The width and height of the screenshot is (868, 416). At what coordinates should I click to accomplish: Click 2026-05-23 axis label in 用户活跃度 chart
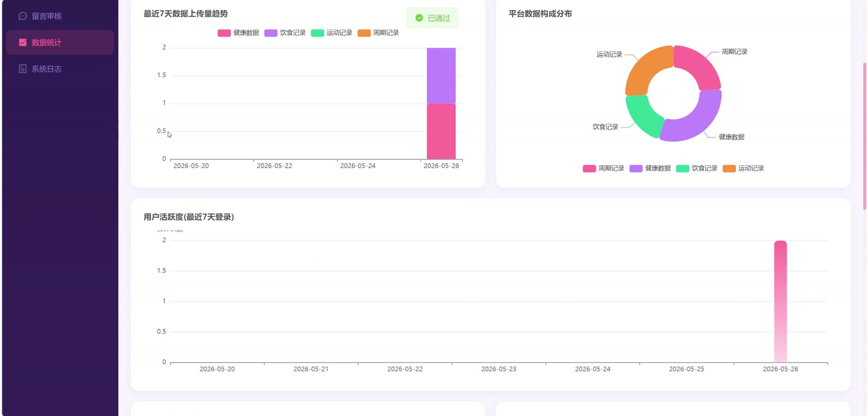[499, 369]
